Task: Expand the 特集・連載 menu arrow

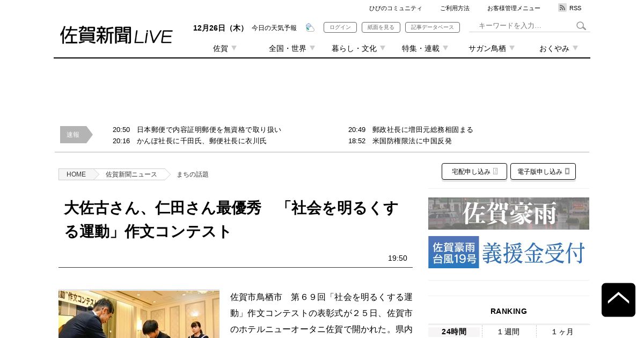Action: pyautogui.click(x=445, y=48)
